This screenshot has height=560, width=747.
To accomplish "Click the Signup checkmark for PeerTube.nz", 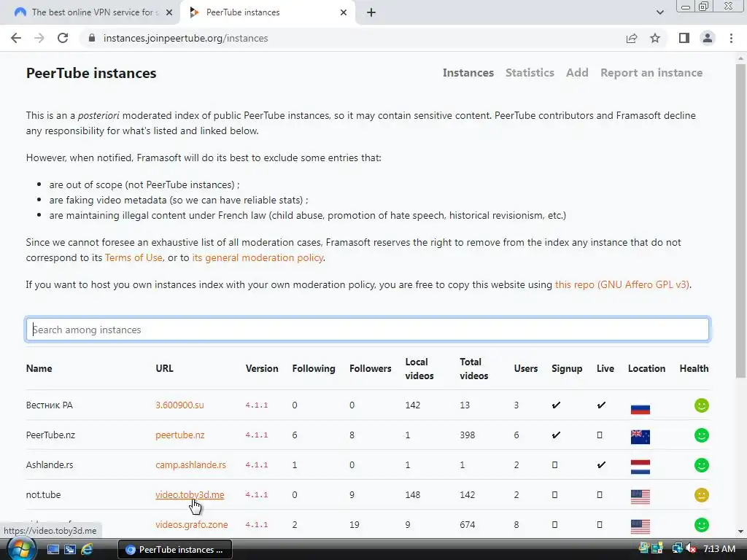I will click(x=556, y=435).
